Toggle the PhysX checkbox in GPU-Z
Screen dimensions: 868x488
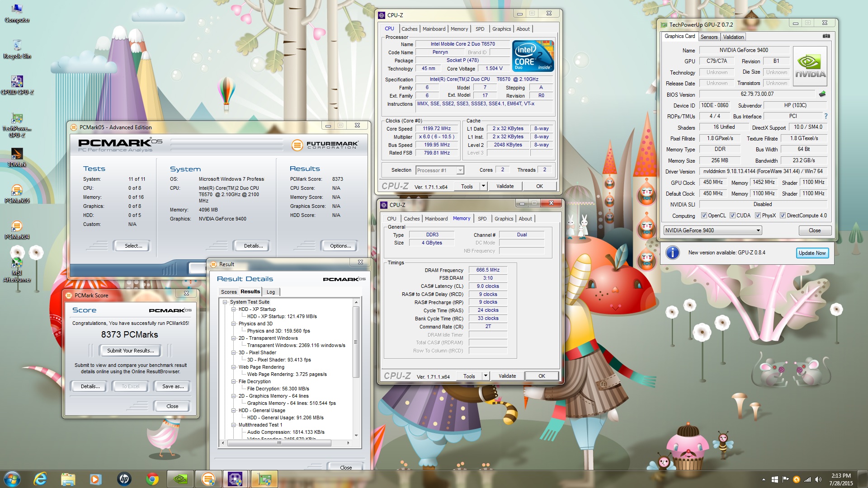(758, 216)
